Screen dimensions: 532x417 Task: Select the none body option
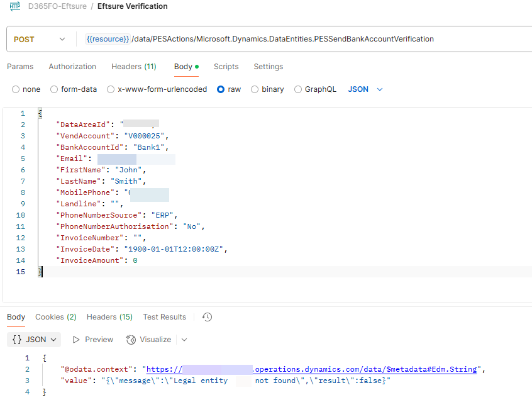click(16, 89)
